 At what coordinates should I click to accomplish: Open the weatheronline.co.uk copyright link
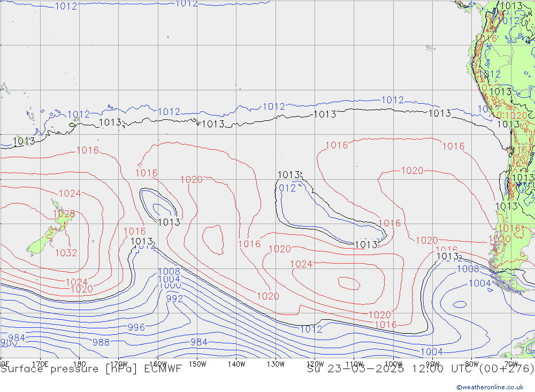click(490, 387)
